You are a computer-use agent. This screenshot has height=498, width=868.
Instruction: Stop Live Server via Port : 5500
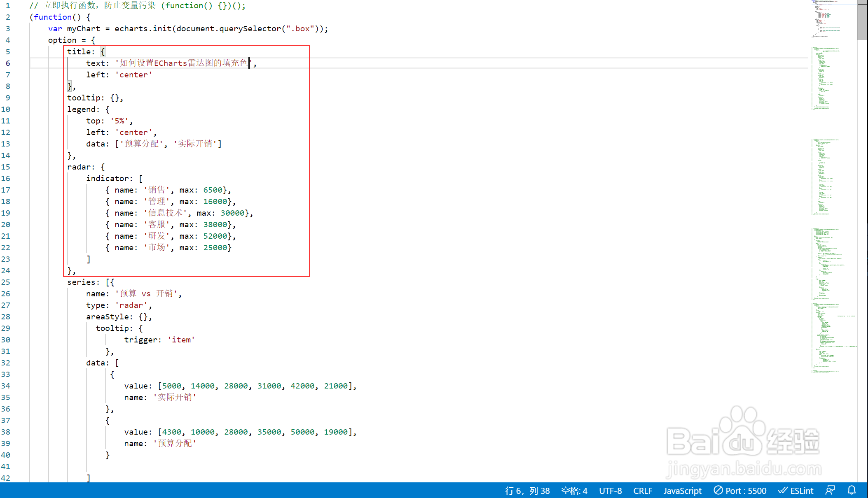pos(740,491)
